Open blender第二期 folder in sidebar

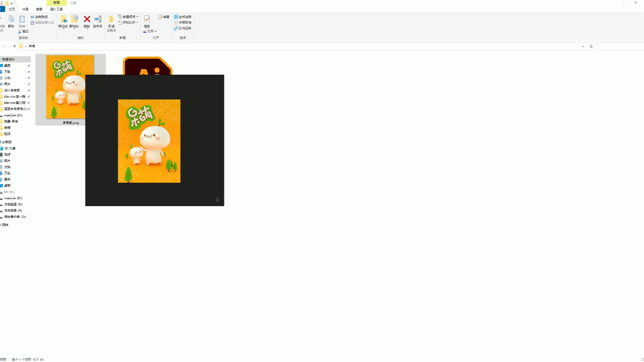pos(15,103)
